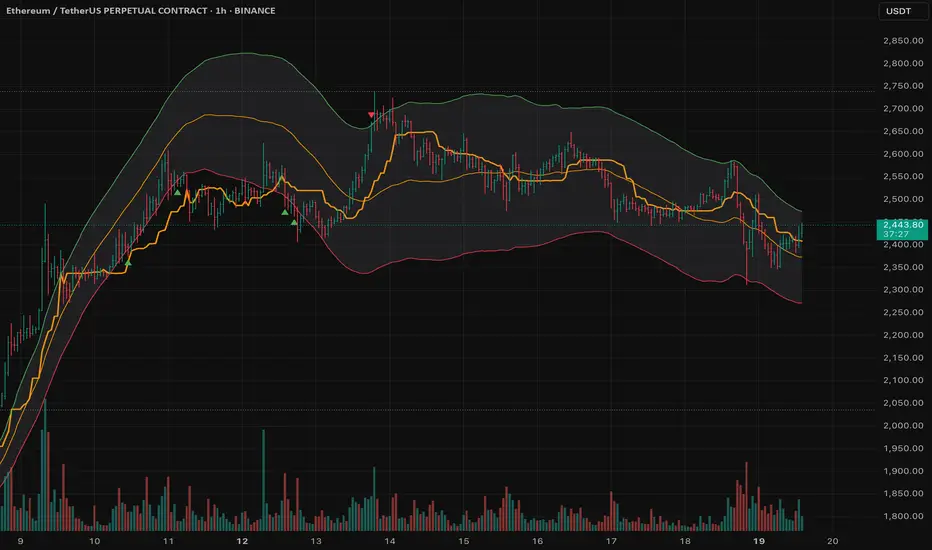Click the 2,250.00 price axis label
This screenshot has height=550, width=932.
(903, 312)
